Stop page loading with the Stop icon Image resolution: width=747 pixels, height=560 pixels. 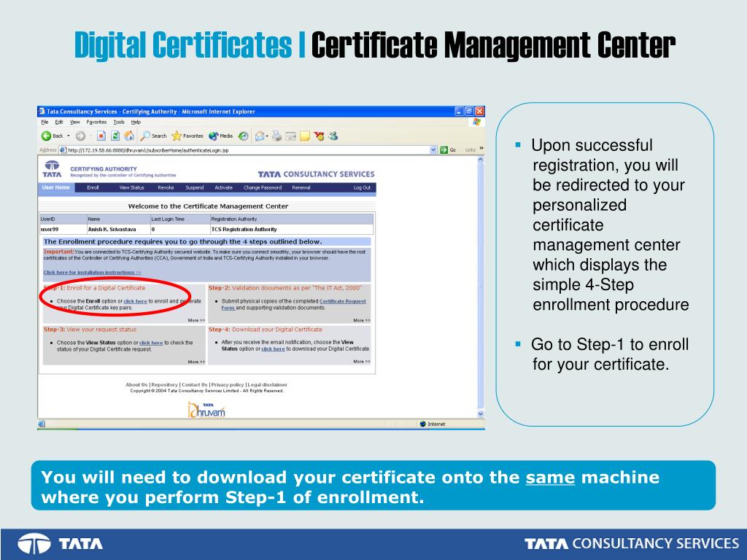[x=101, y=136]
